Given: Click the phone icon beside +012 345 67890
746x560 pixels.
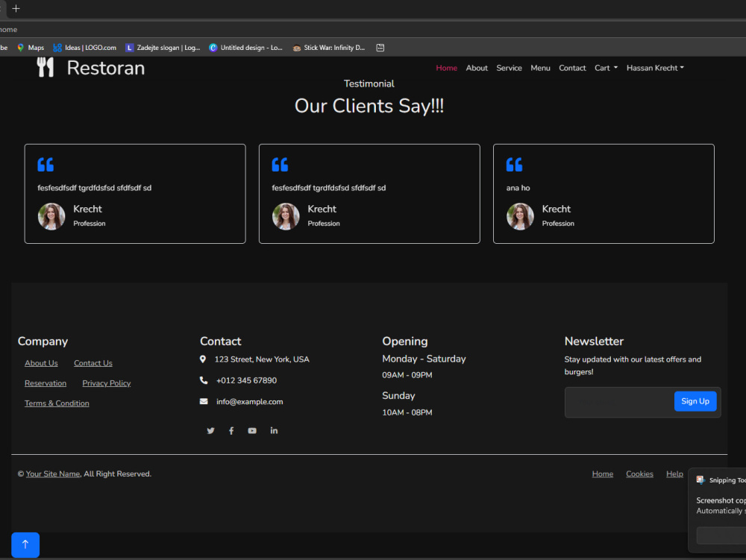Looking at the screenshot, I should pyautogui.click(x=204, y=380).
